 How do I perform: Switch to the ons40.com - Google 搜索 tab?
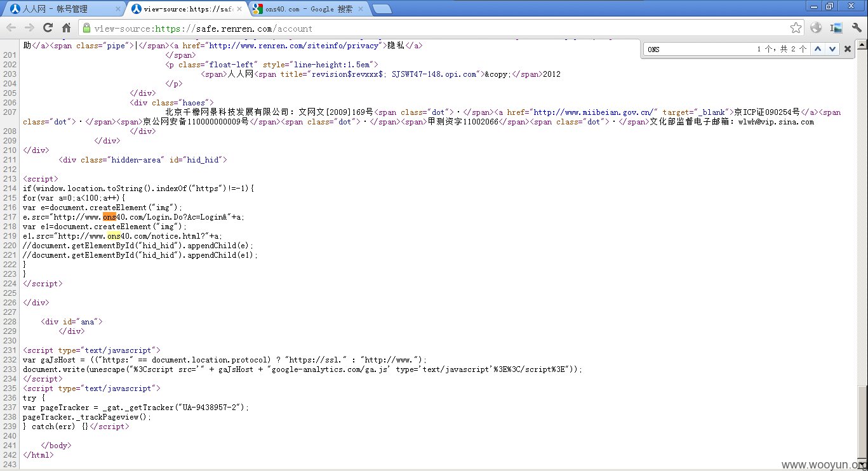coord(309,9)
